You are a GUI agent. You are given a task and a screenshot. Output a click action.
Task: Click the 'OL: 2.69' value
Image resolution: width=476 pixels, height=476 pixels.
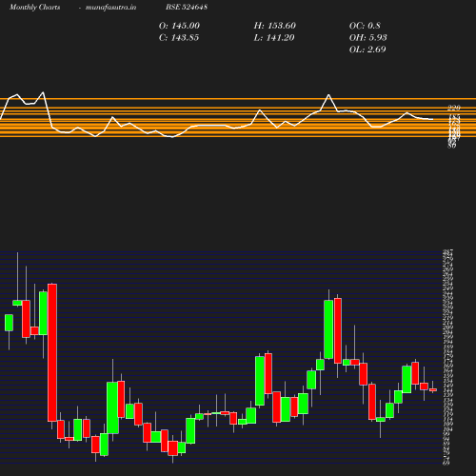[x=367, y=50]
